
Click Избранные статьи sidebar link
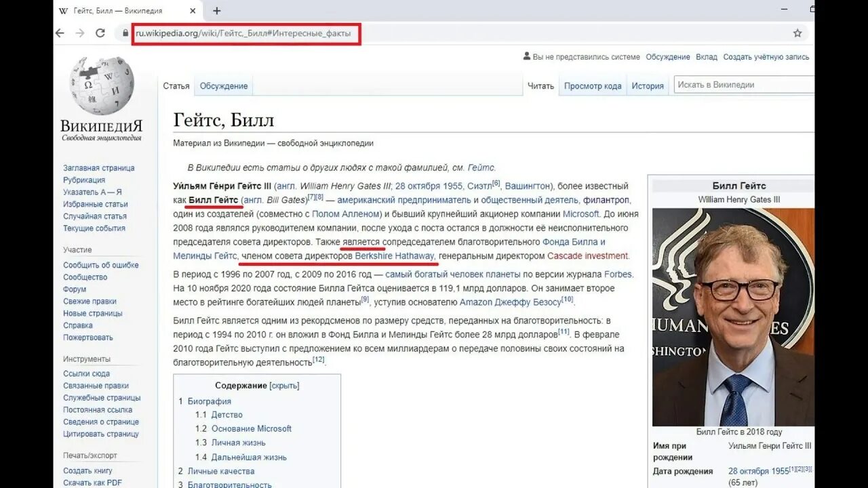(x=96, y=204)
